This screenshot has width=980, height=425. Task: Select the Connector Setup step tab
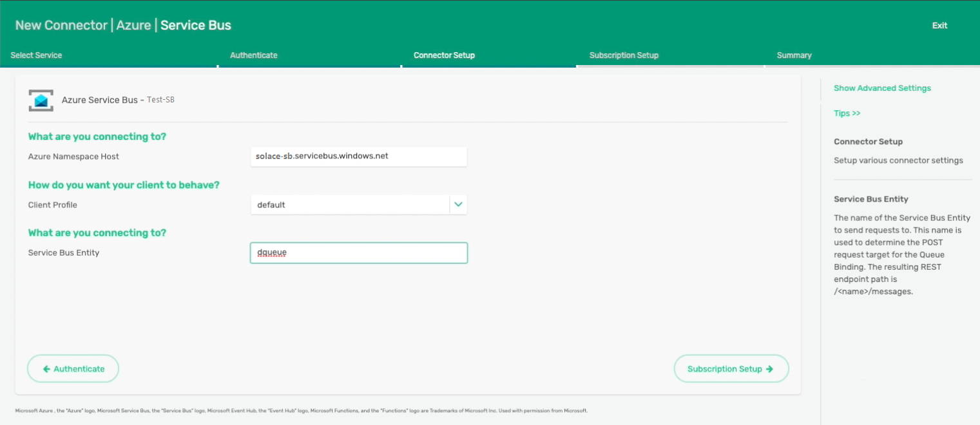pyautogui.click(x=444, y=55)
